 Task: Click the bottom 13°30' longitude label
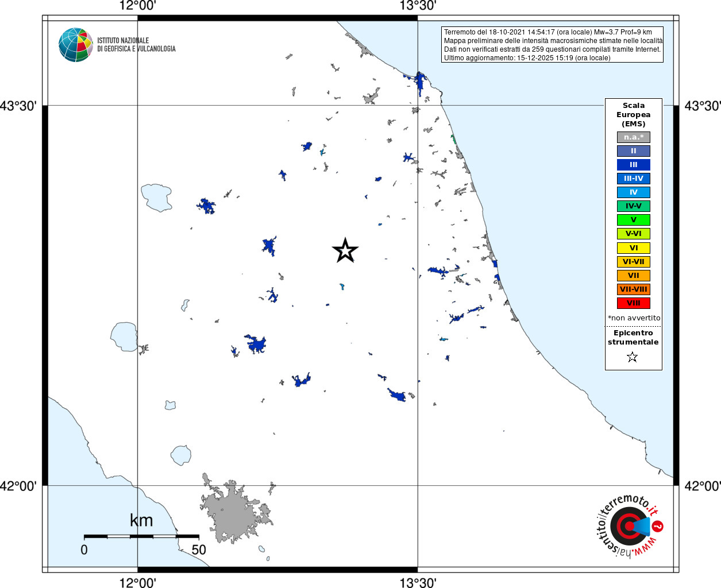[x=418, y=583]
